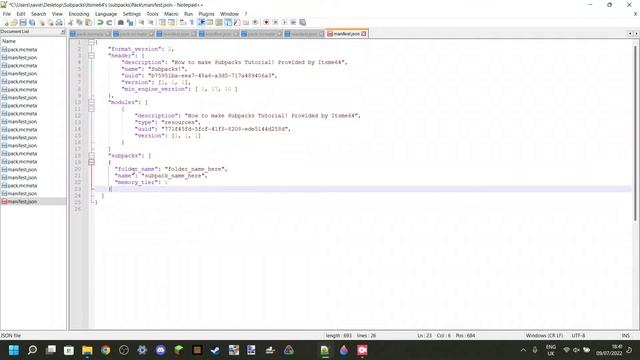Collapse fold marker on line 11
This screenshot has width=640, height=360.
click(x=91, y=109)
